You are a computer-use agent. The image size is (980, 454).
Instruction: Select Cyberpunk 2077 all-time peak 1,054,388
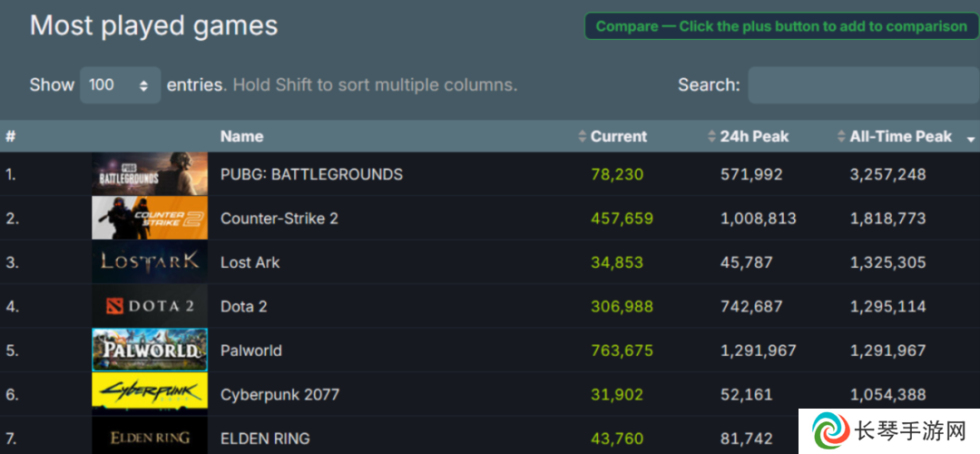click(887, 395)
